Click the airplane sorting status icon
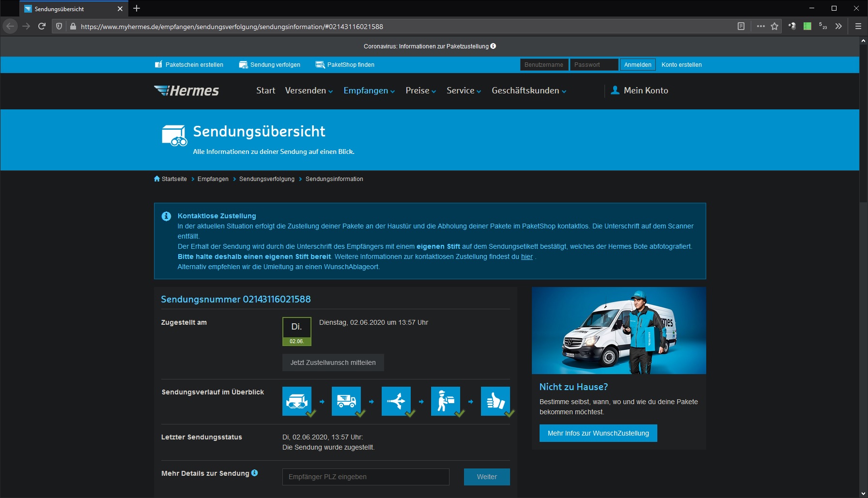Viewport: 868px width, 498px height. tap(396, 401)
